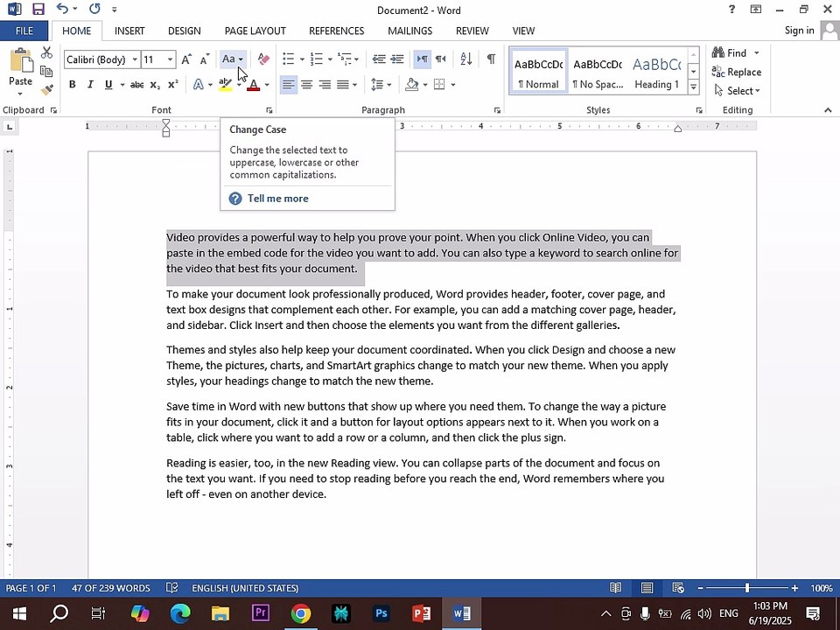Click the red Font Color button
The height and width of the screenshot is (630, 840).
254,85
